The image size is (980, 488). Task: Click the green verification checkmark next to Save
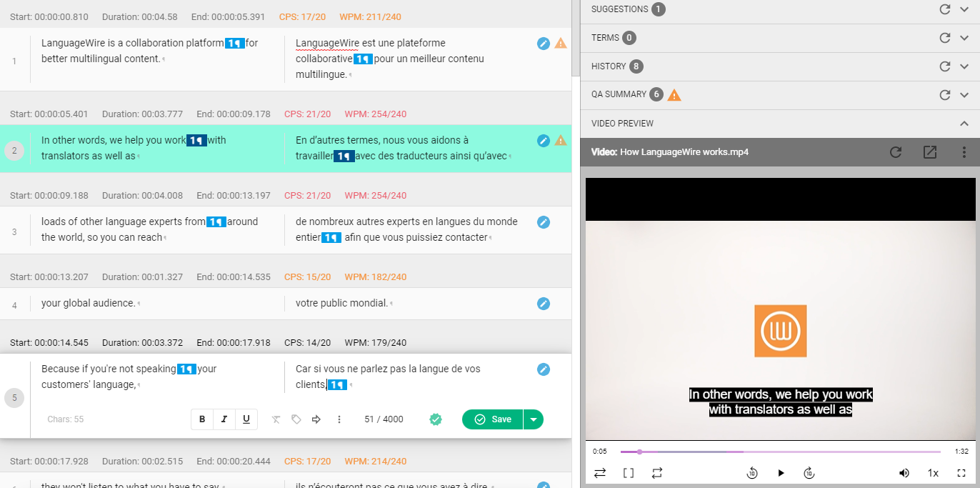click(436, 419)
